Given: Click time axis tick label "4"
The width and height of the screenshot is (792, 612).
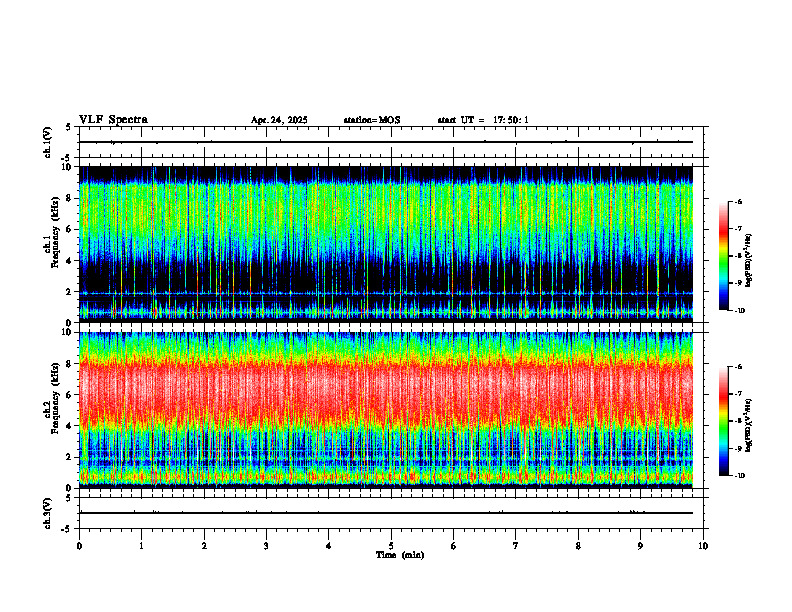Looking at the screenshot, I should [328, 546].
